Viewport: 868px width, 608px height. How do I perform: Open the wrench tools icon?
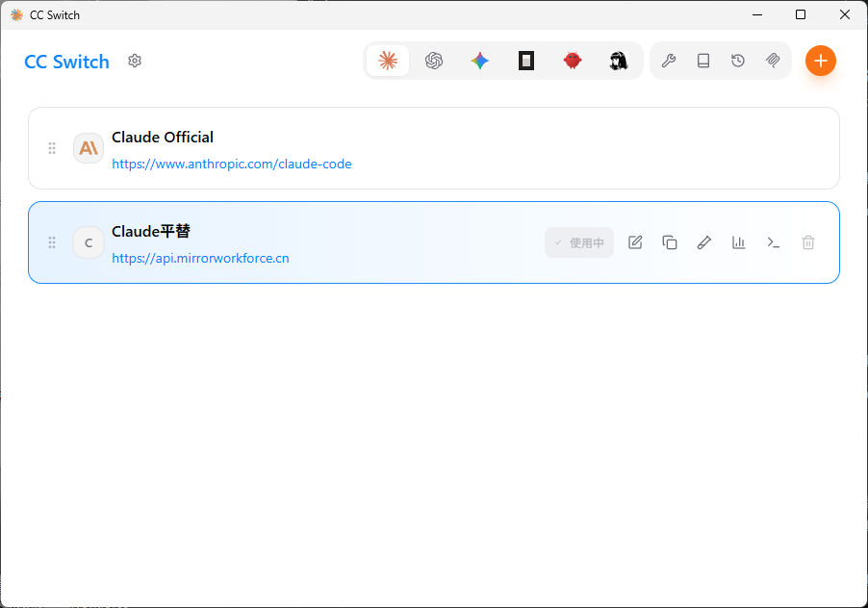pos(669,61)
